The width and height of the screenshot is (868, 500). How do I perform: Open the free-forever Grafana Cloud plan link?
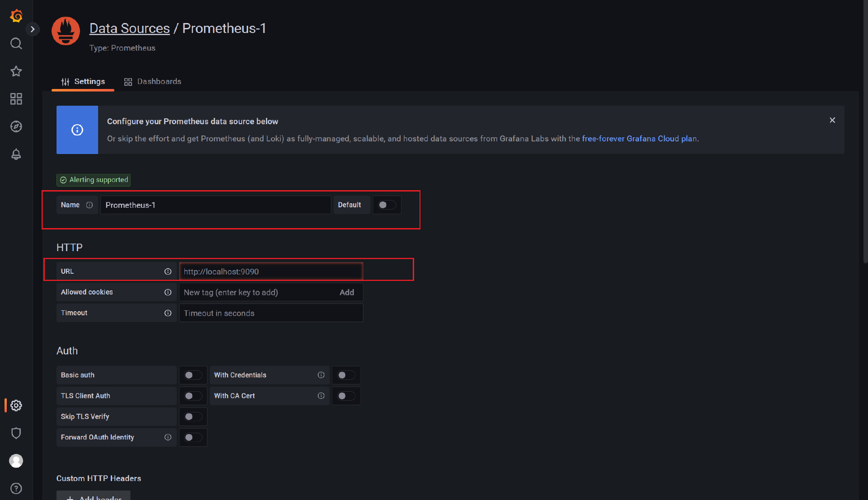pyautogui.click(x=639, y=139)
